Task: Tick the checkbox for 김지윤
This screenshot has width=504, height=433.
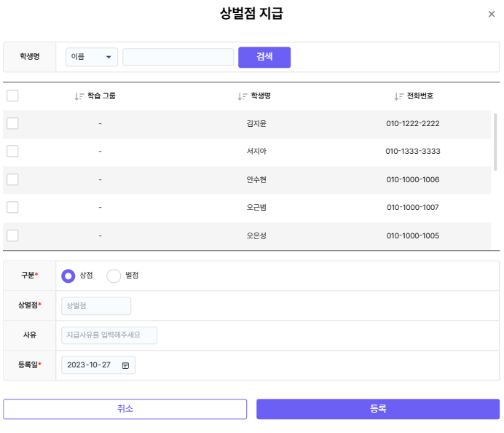Action: coord(12,123)
